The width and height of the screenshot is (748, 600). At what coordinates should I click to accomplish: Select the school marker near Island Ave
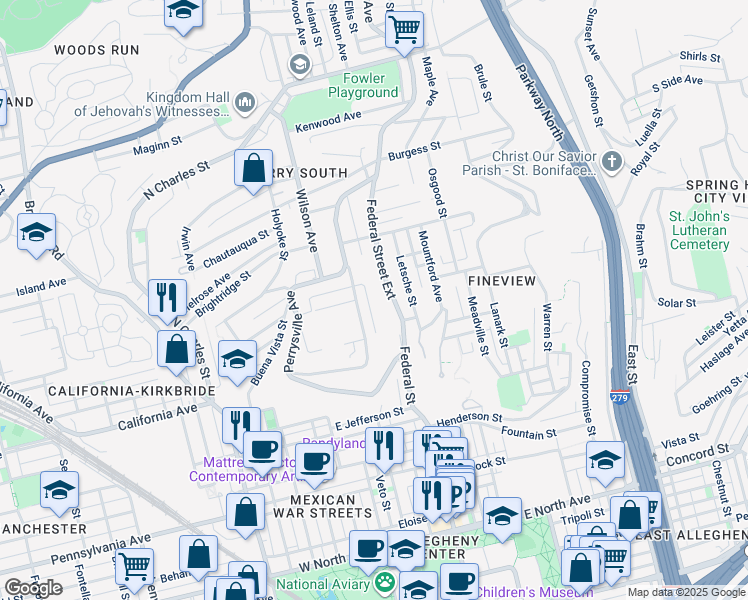click(x=37, y=233)
